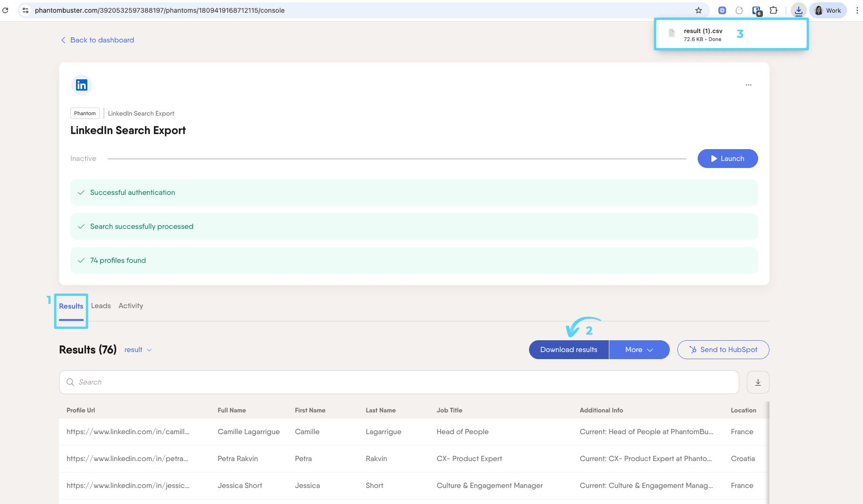The width and height of the screenshot is (863, 504).
Task: Open Camille's LinkedIn profile URL
Action: coord(128,432)
